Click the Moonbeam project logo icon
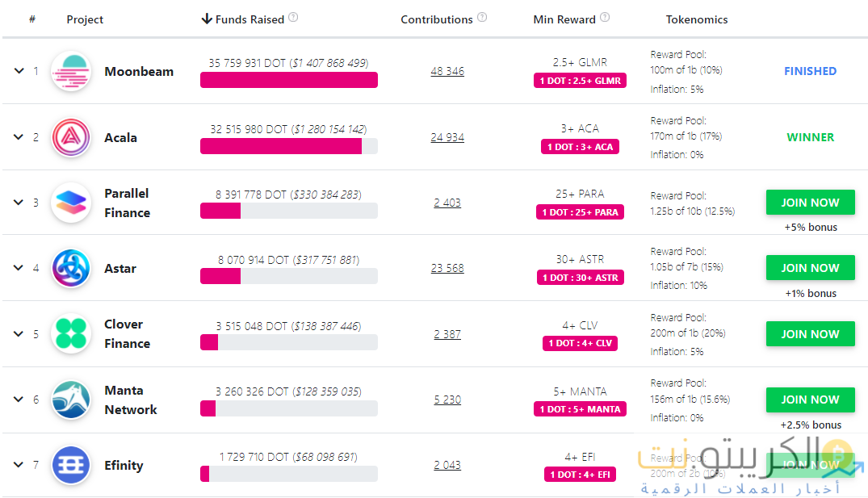Image resolution: width=868 pixels, height=498 pixels. coord(71,72)
